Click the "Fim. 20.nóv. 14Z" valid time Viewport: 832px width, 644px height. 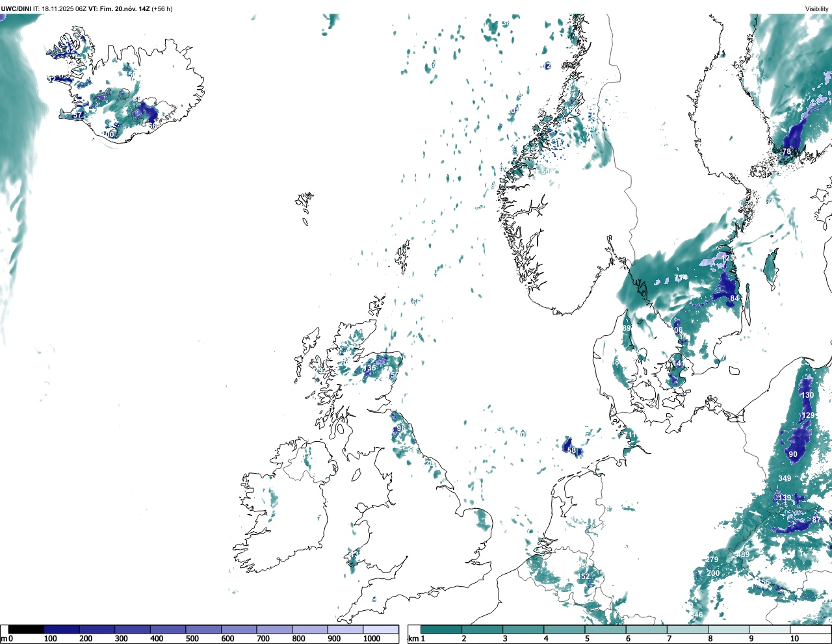tap(125, 9)
